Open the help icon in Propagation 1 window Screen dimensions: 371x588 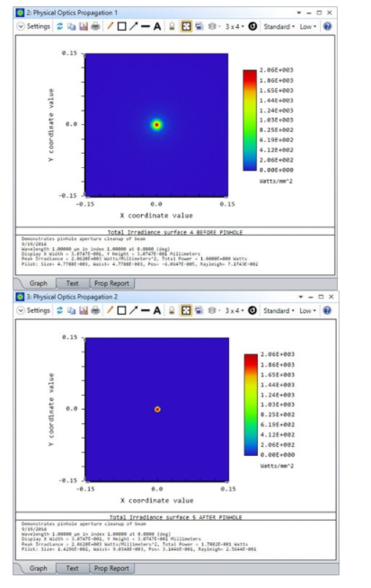(328, 27)
